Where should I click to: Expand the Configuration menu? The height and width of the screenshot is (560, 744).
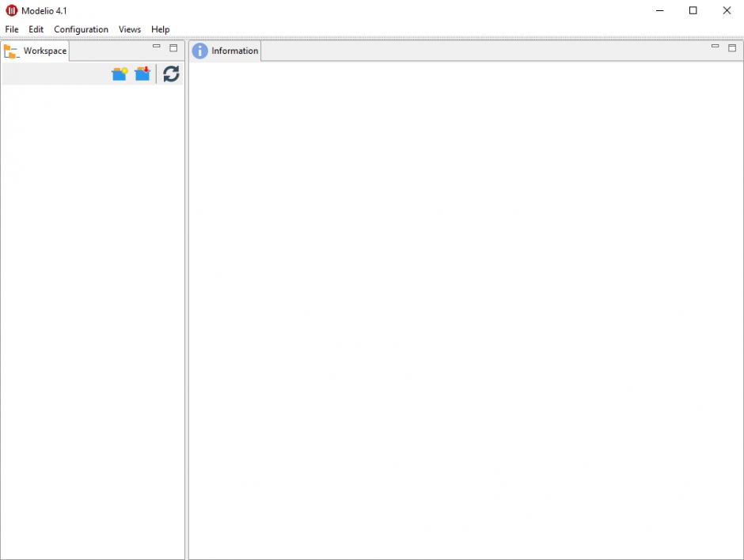tap(81, 29)
